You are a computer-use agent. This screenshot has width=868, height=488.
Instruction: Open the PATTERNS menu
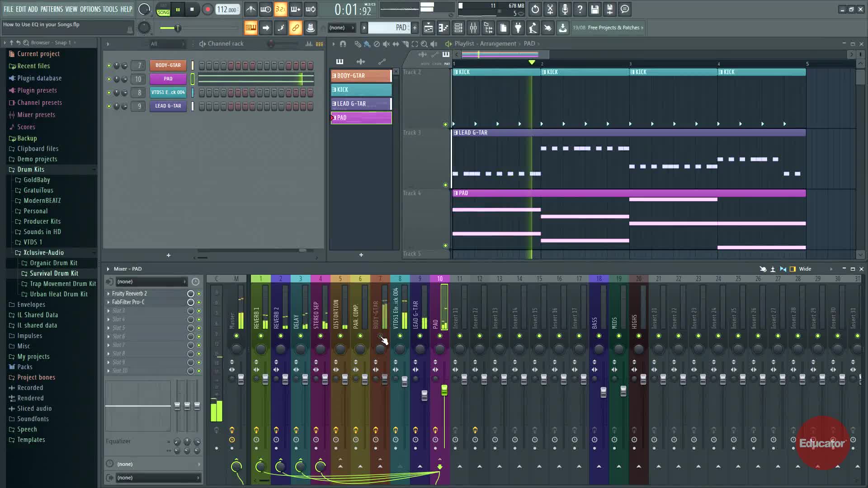coord(52,9)
